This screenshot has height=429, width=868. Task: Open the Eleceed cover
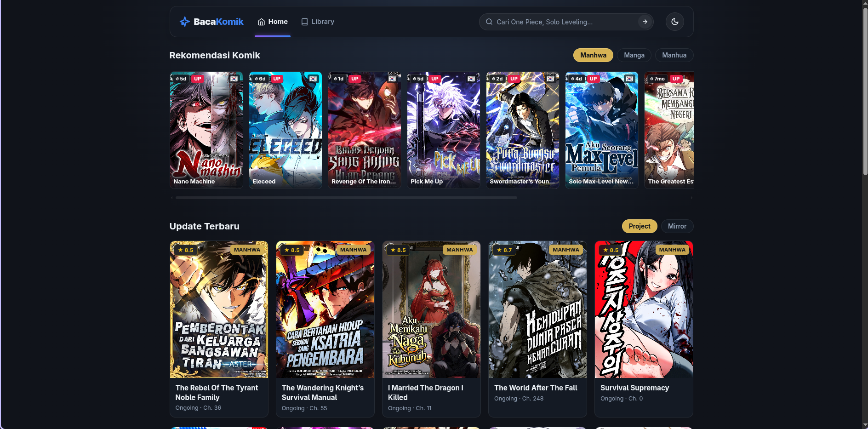tap(286, 130)
